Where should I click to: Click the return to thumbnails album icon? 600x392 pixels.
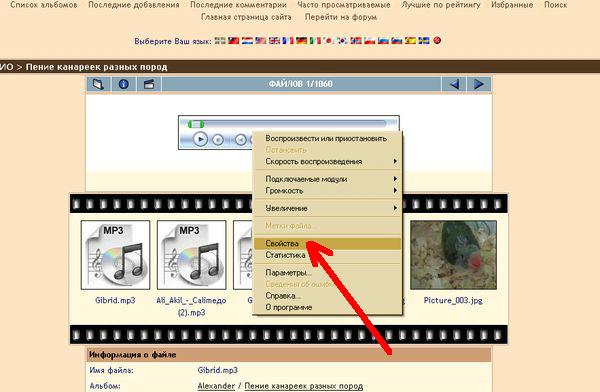(98, 84)
